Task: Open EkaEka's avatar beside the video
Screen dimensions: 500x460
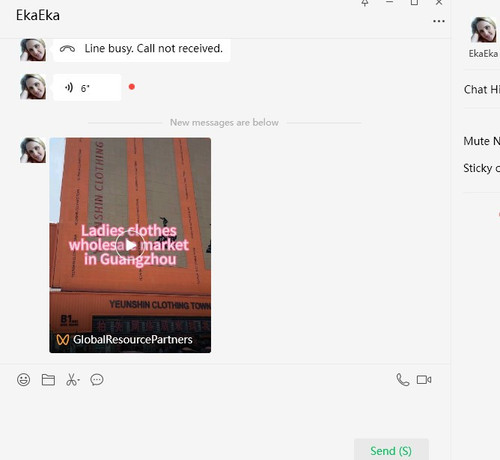Action: (x=33, y=150)
